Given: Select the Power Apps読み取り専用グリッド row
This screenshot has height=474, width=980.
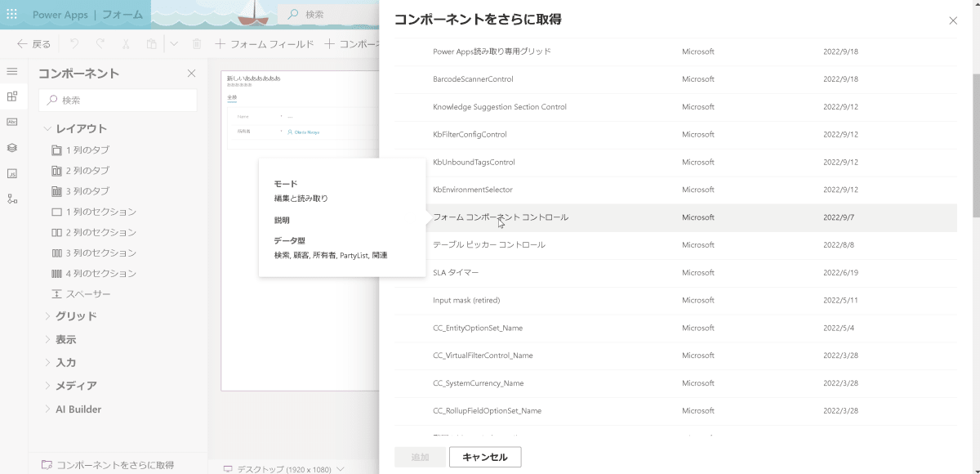Looking at the screenshot, I should 675,51.
